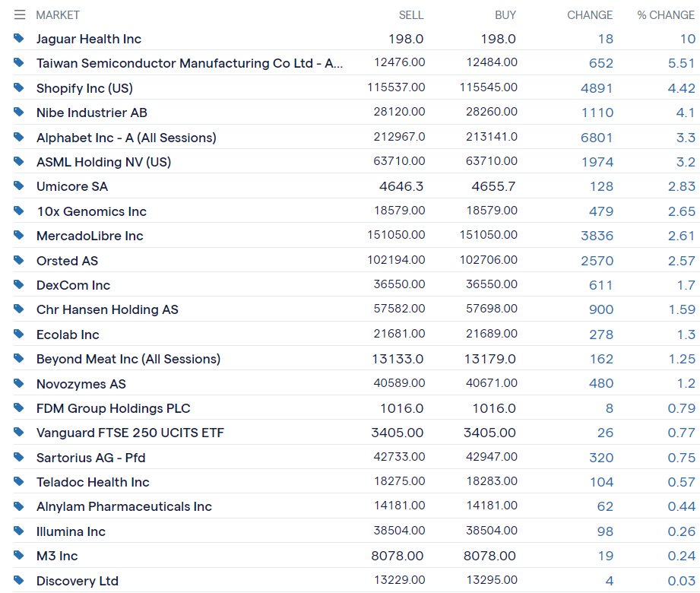
Task: Open the Beyond Meat Inc (All Sessions) market
Action: 128,359
